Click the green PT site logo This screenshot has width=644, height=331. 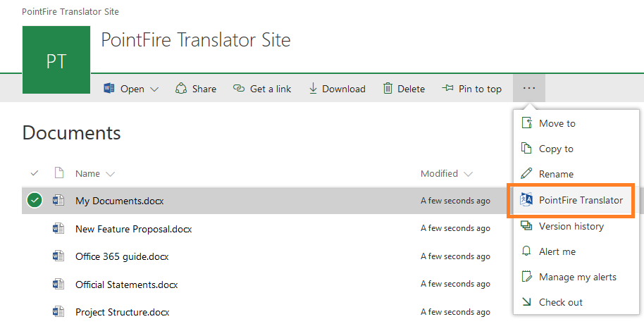click(x=56, y=60)
